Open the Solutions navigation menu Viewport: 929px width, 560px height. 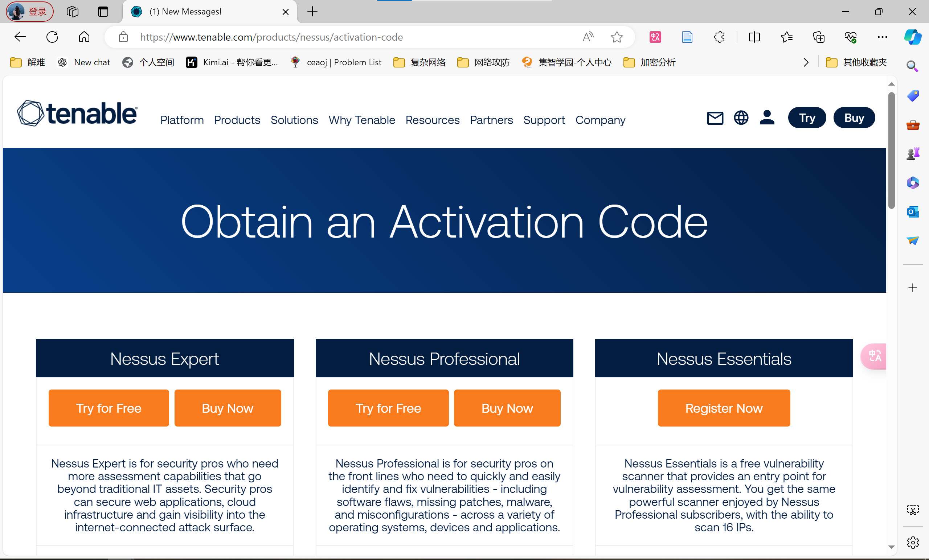pos(294,120)
